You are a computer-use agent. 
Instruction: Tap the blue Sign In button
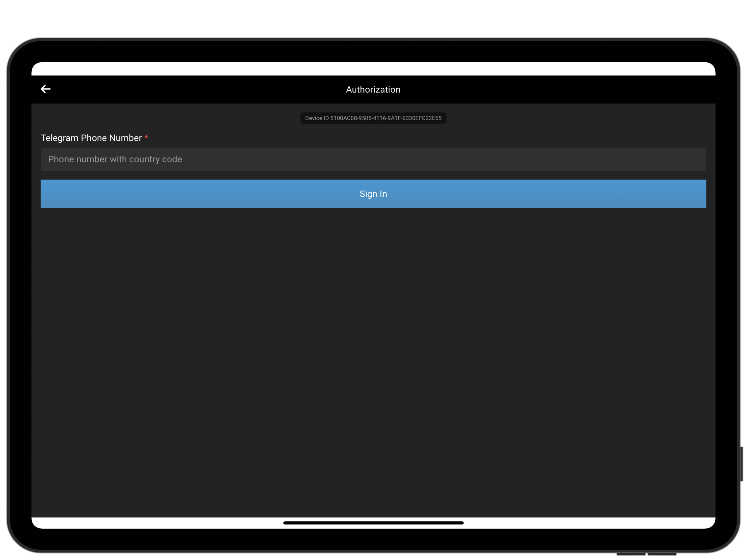point(373,194)
